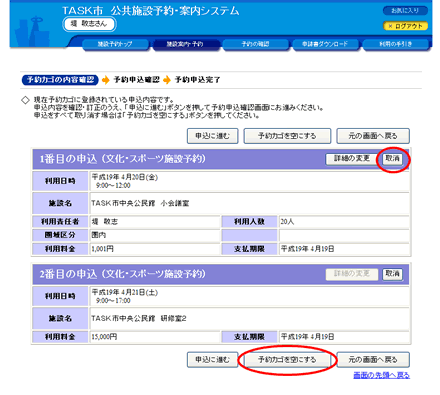Switch to the 予約の確認 tab

coord(255,44)
